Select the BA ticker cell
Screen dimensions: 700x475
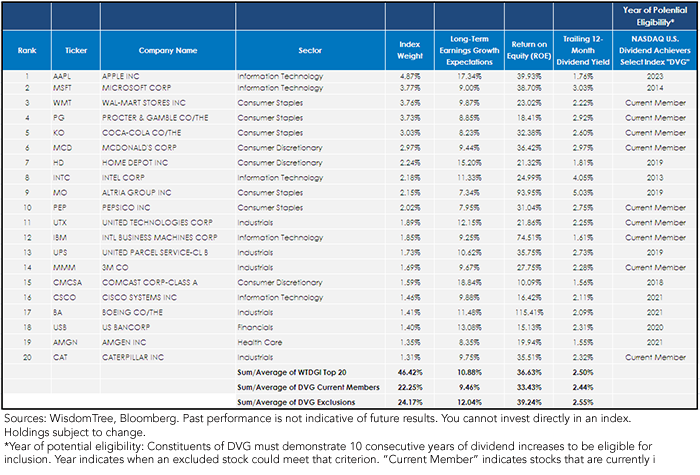(x=58, y=312)
